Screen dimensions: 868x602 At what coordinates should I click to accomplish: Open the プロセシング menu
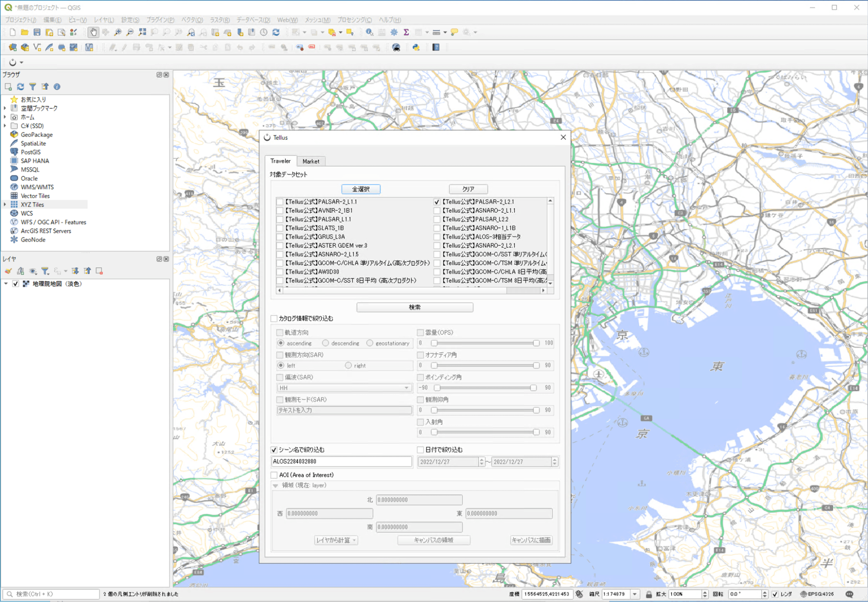354,20
